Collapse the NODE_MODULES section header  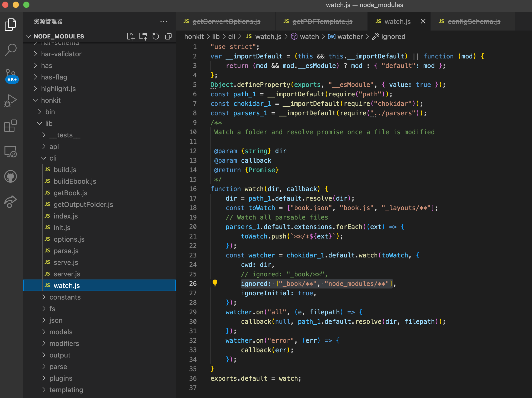coord(59,36)
